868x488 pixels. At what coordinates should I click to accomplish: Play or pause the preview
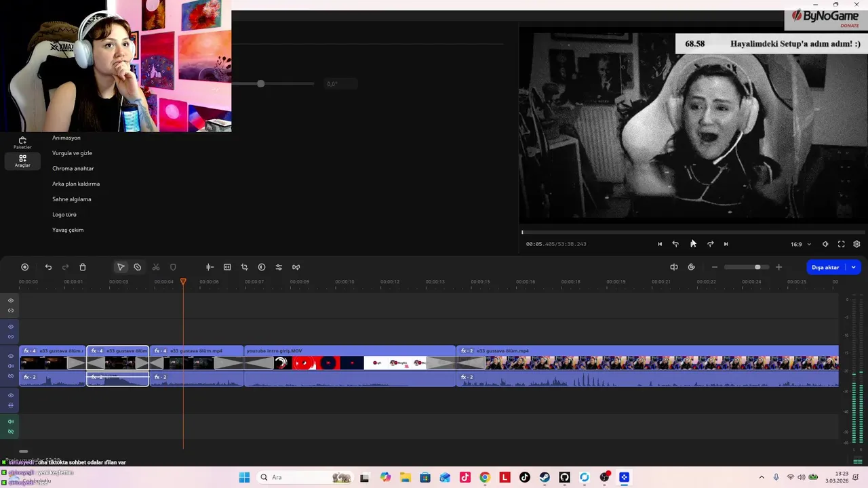click(x=693, y=244)
